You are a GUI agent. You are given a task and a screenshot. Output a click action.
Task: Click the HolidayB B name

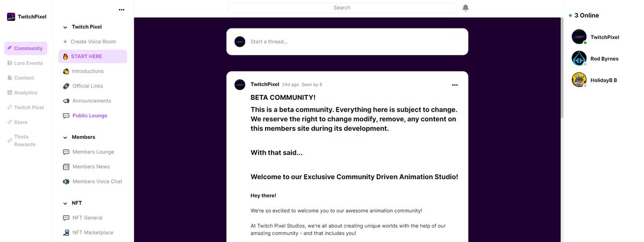coord(604,80)
